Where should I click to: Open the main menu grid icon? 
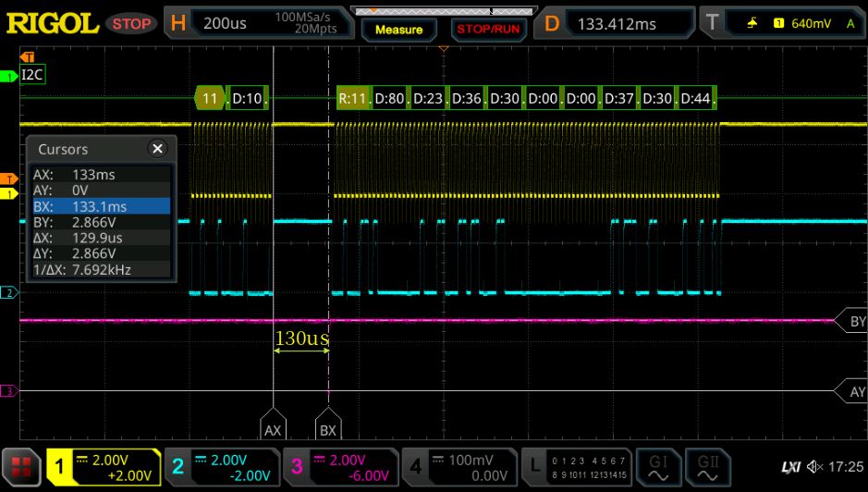coord(21,467)
